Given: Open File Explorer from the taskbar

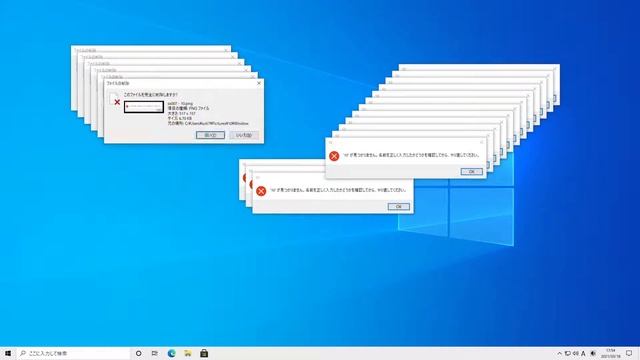Looking at the screenshot, I should tap(188, 353).
